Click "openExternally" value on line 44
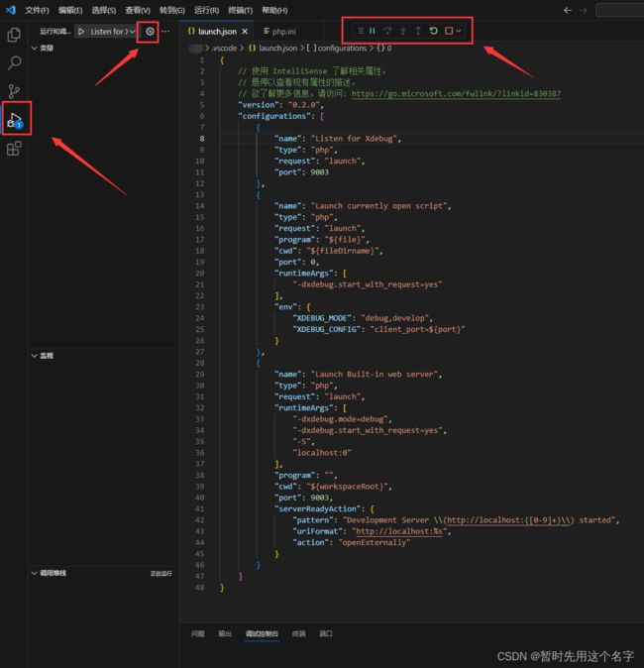The image size is (644, 668). [x=375, y=542]
